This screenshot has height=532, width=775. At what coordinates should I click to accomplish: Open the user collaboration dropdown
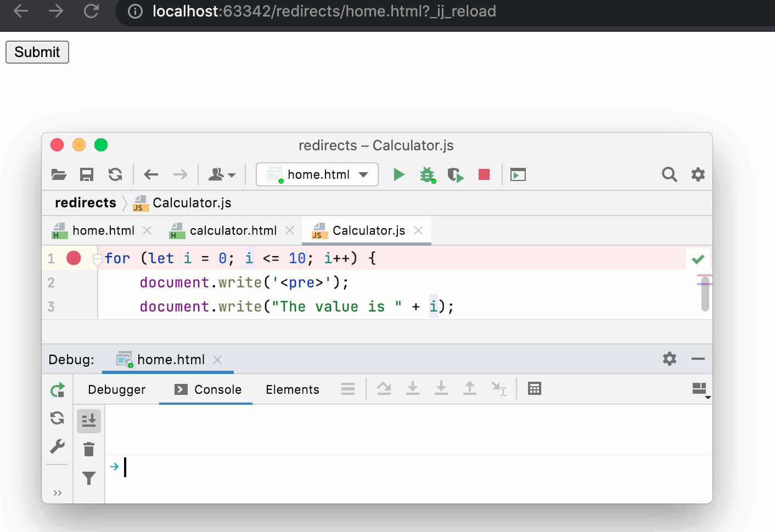click(222, 174)
